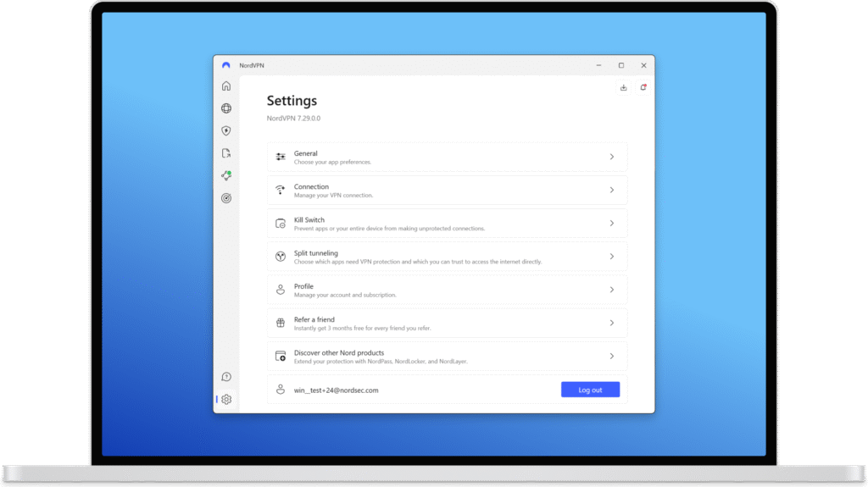Go to the Home screen in sidebar
Viewport: 868px width, 487px height.
(226, 86)
